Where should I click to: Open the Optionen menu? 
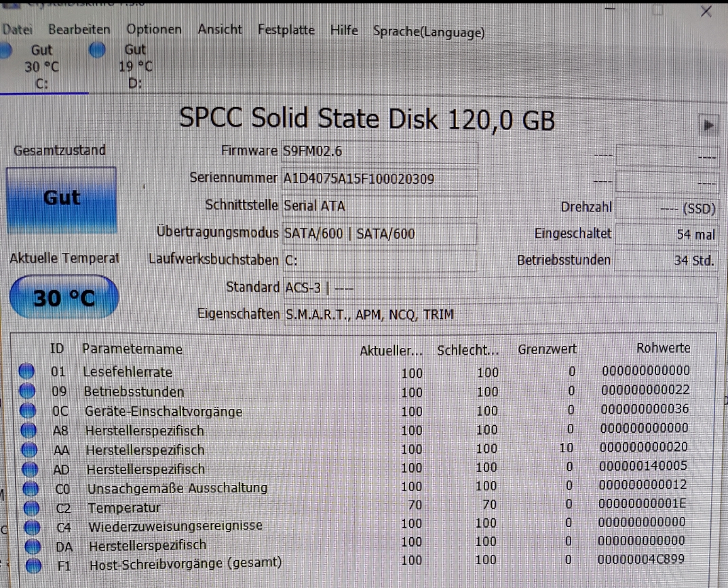tap(154, 29)
